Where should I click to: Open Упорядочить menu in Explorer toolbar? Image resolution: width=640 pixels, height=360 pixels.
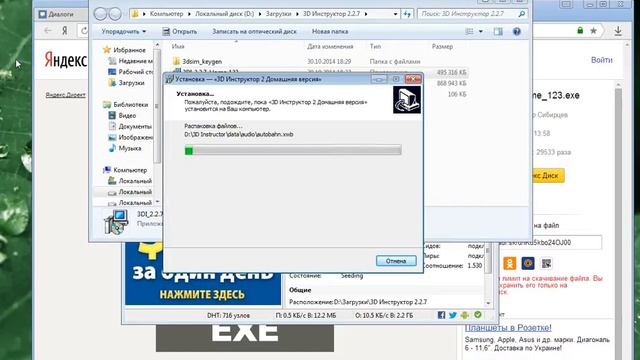click(124, 31)
